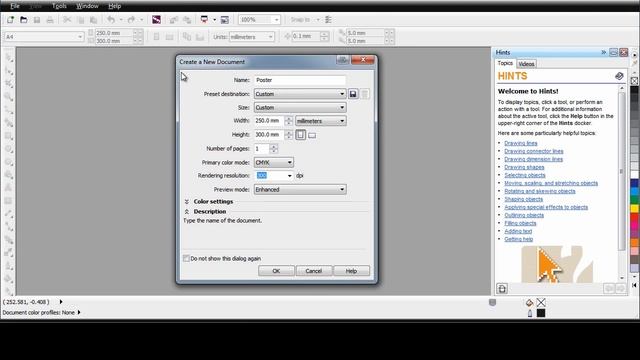Viewport: 640px width, 360px height.
Task: Open the Hints docker Help book icon
Action: click(x=619, y=76)
